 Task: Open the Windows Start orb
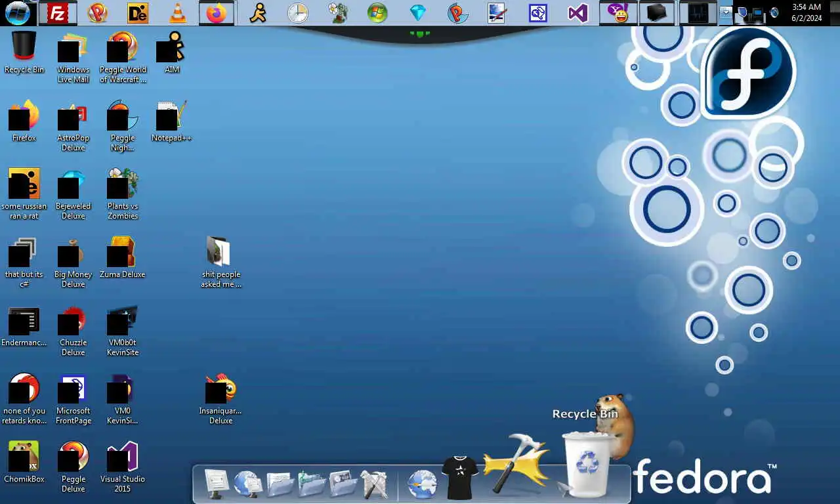coord(18,12)
